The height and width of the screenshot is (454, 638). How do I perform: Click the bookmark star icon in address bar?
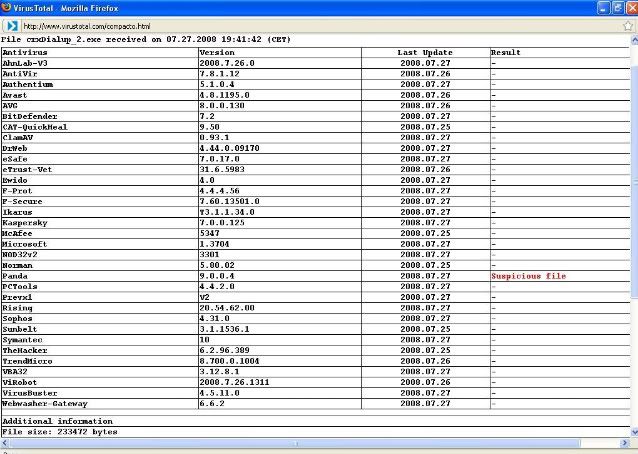(x=628, y=26)
